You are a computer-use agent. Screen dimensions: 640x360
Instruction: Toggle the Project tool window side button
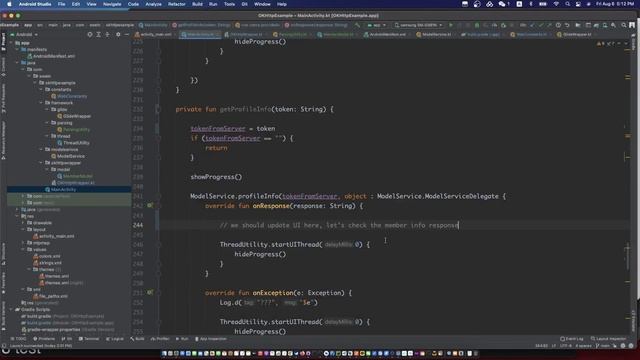[3, 42]
